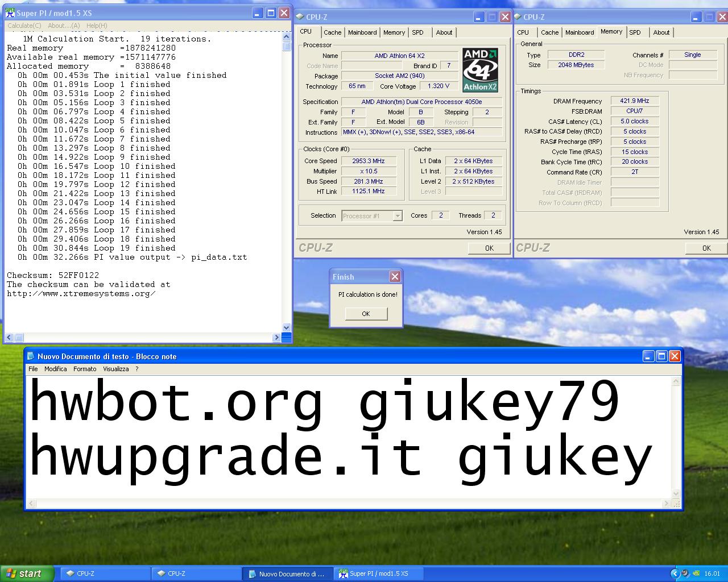Click the hwupgrade.it giukey text line
The image size is (728, 582).
pos(340,456)
